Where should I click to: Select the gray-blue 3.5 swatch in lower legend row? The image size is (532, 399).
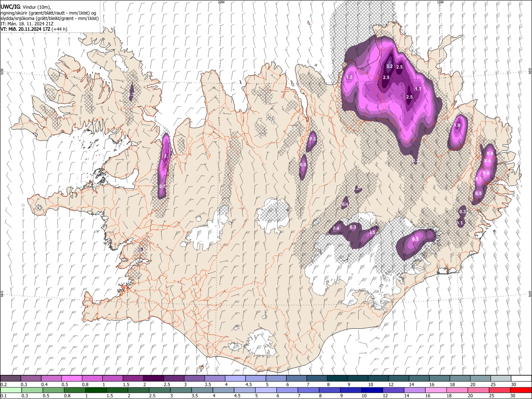[202, 390]
